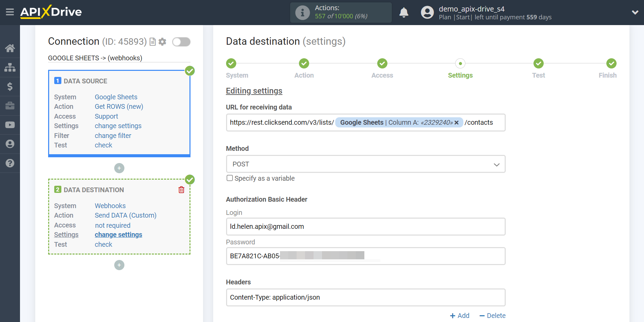Open the Support access link
The width and height of the screenshot is (644, 322).
click(106, 116)
